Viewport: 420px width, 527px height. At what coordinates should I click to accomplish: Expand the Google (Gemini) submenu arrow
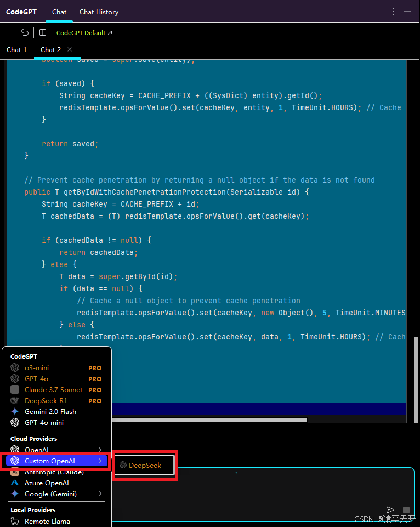pos(100,494)
